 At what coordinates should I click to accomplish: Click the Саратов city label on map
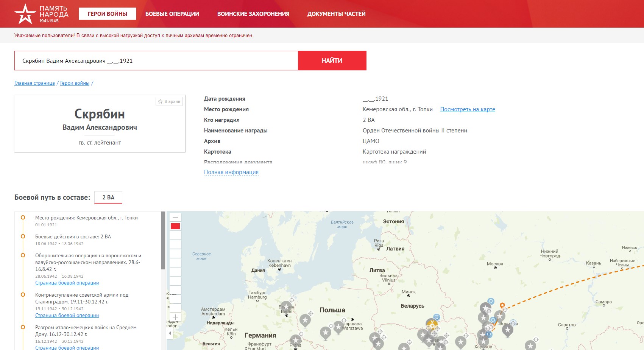pos(567,325)
